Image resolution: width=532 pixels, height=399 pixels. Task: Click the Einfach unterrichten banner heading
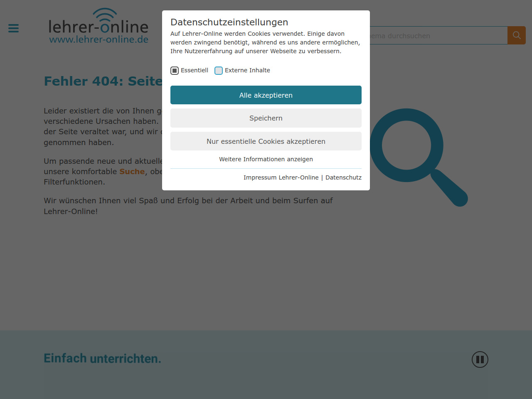click(102, 358)
